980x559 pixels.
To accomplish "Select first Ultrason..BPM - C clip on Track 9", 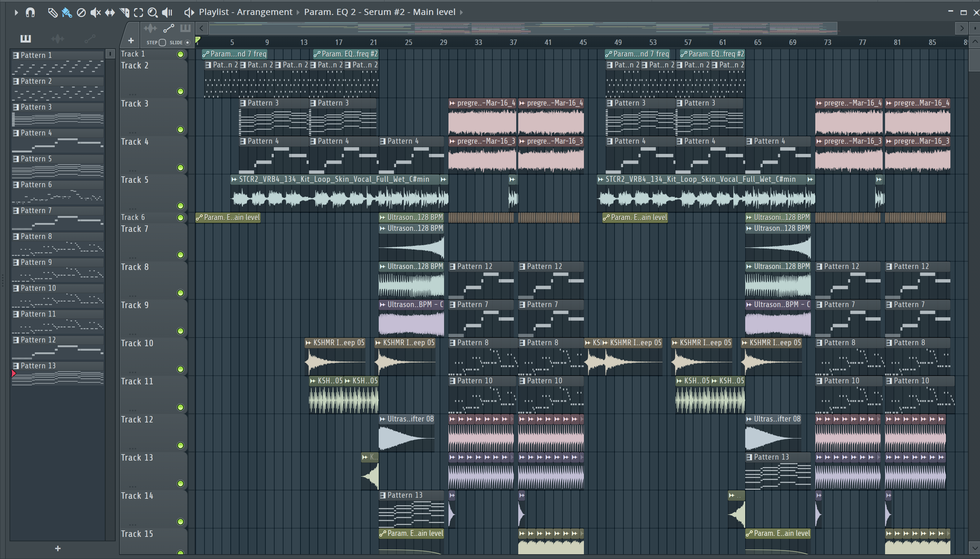I will [x=411, y=318].
